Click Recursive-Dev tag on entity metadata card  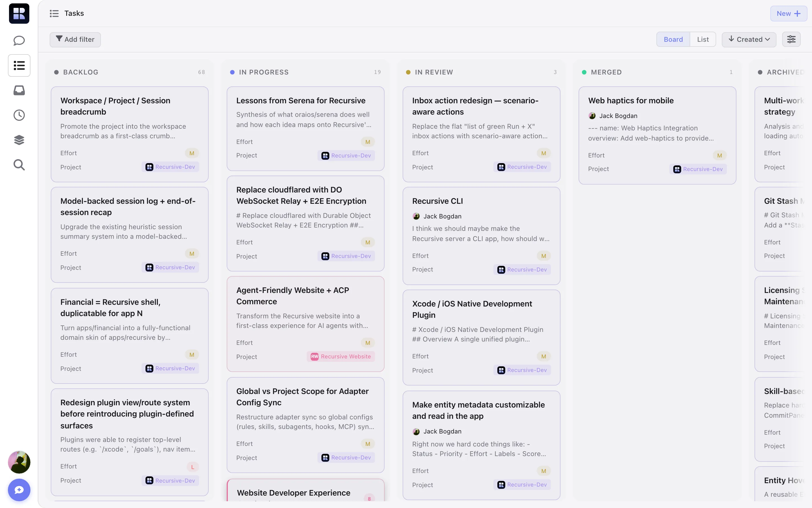[522, 485]
